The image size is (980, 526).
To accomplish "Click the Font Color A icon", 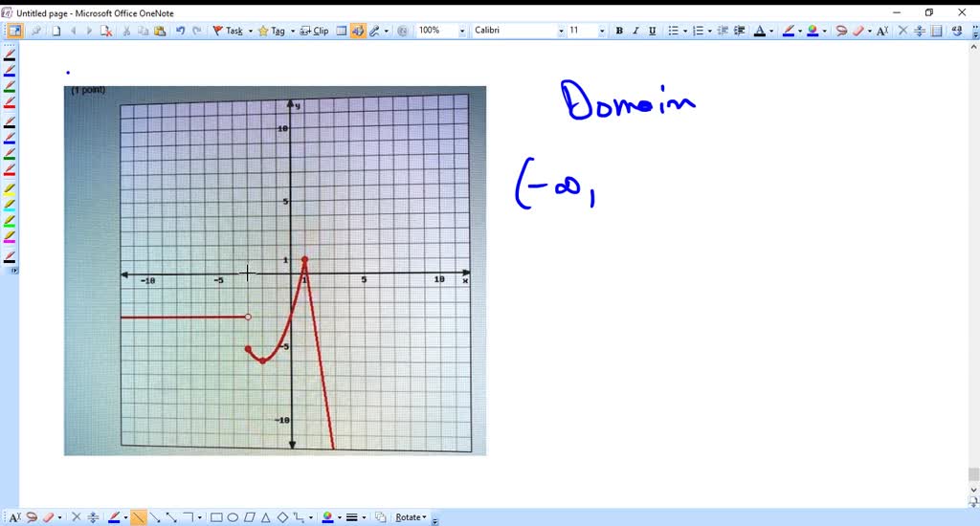I will pos(759,31).
